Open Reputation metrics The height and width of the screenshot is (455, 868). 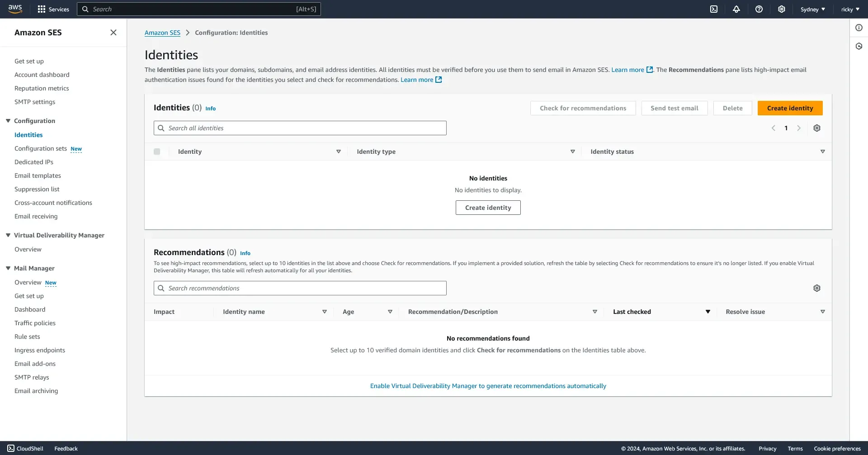coord(42,88)
